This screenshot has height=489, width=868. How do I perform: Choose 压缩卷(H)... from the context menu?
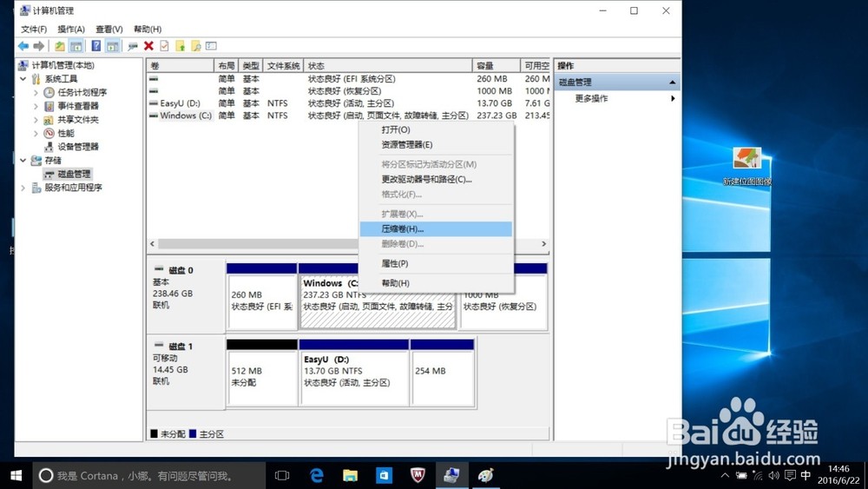[436, 228]
